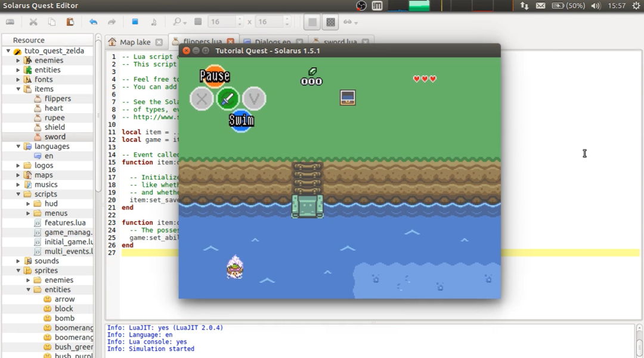Toggle the low layer button
Screen dimensions: 644x358
pos(312,22)
